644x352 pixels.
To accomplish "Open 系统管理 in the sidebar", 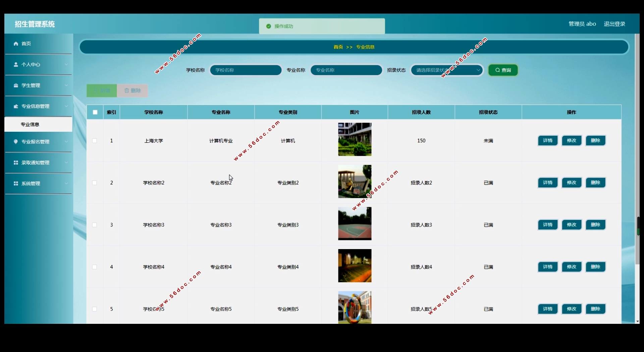I will click(38, 183).
